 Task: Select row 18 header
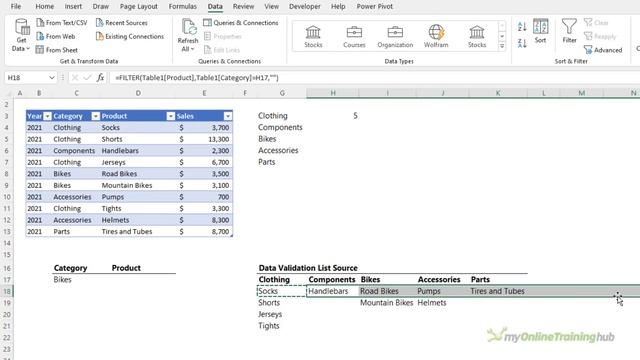point(7,291)
